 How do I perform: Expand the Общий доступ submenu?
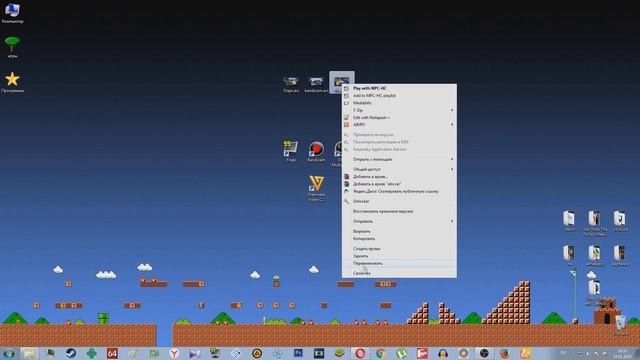[x=399, y=169]
